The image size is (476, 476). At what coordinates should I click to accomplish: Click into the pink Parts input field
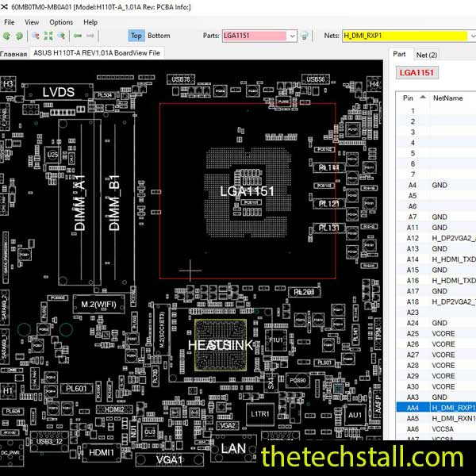pos(255,36)
